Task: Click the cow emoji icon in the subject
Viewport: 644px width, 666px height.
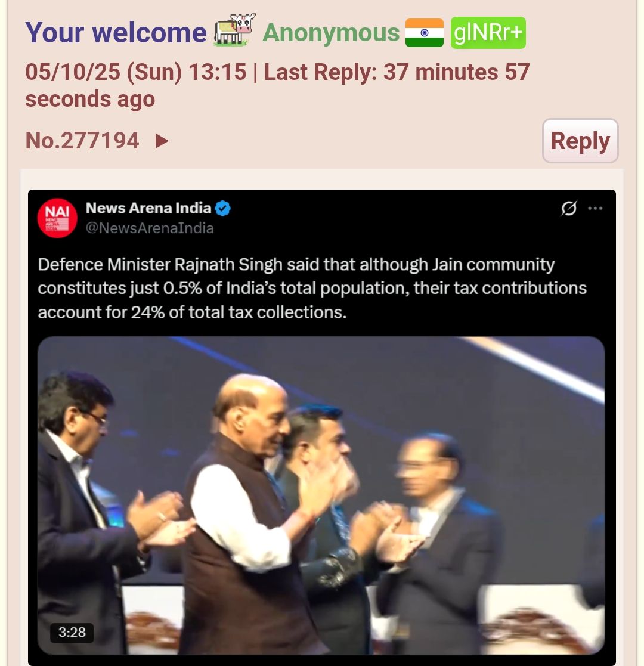Action: (x=235, y=30)
